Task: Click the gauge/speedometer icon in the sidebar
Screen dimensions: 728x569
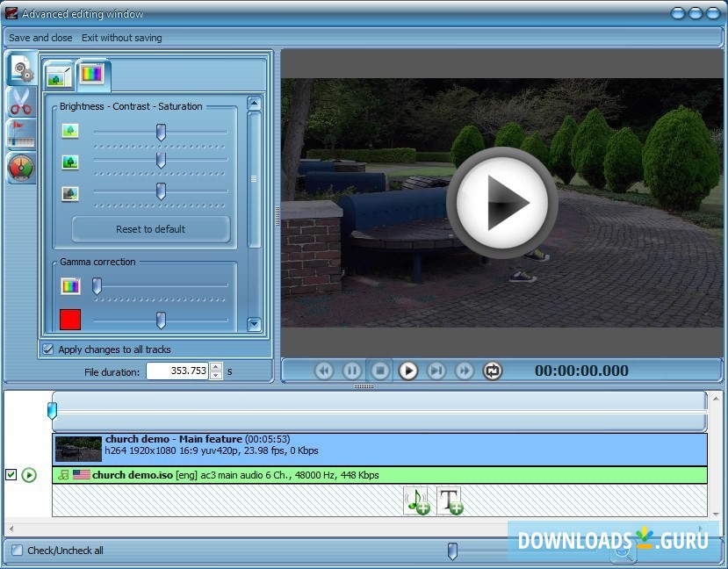Action: pyautogui.click(x=20, y=167)
